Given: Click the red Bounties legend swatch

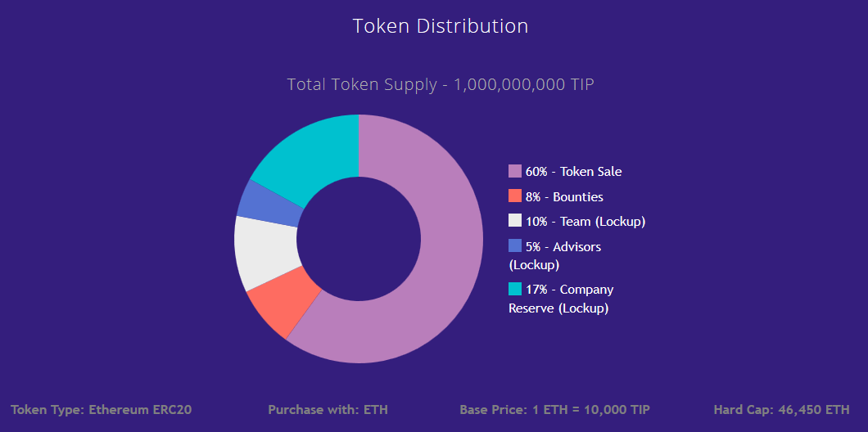Looking at the screenshot, I should [515, 196].
